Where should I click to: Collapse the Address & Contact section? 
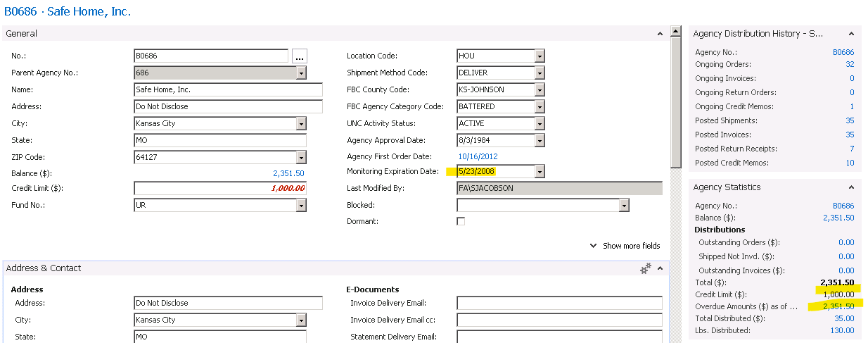[660, 268]
